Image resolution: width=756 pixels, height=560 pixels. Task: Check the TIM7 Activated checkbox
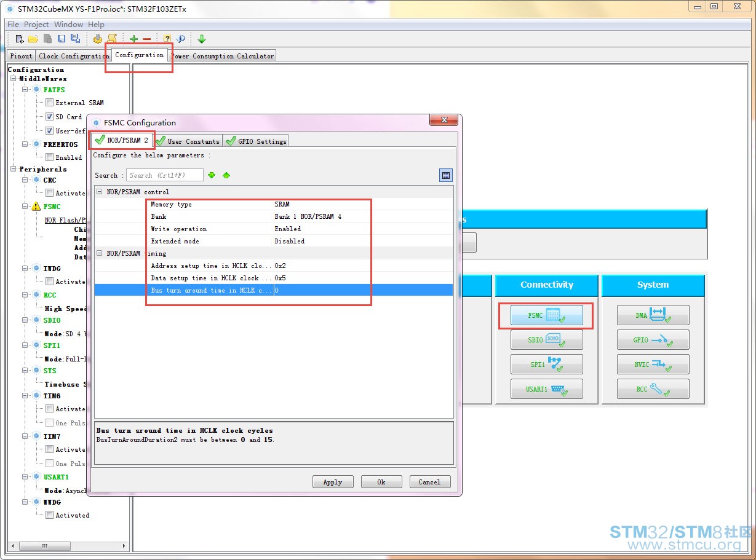pyautogui.click(x=50, y=449)
